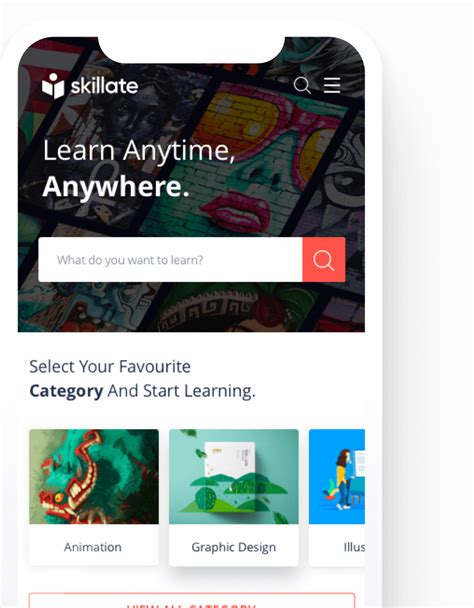This screenshot has width=474, height=608.
Task: Select the Animation category label
Action: tap(93, 547)
